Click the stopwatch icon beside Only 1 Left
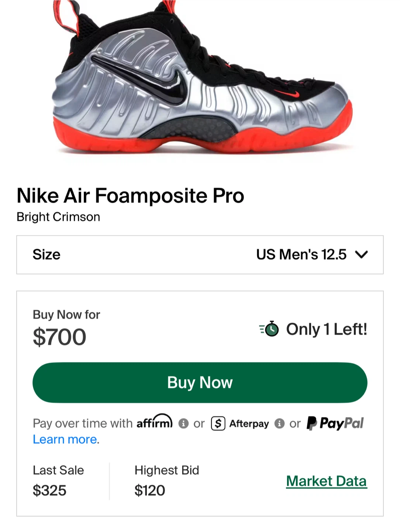Screen dimensions: 400x532 (270, 329)
